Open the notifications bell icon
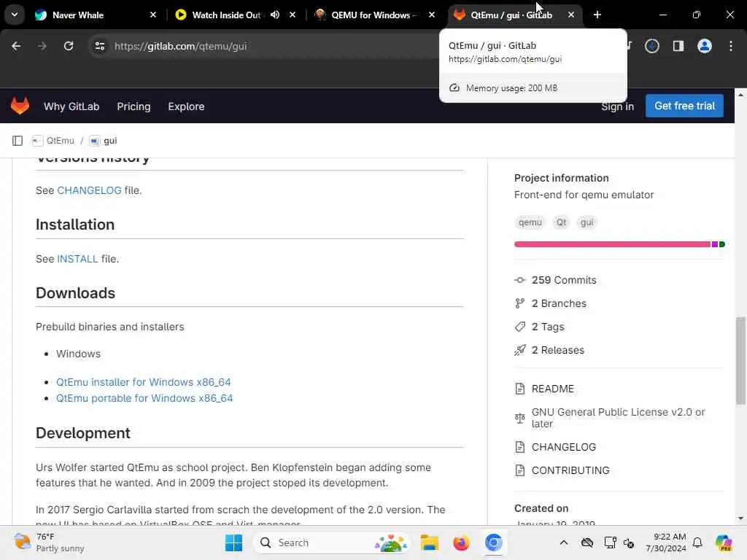Image resolution: width=747 pixels, height=560 pixels. [x=697, y=542]
